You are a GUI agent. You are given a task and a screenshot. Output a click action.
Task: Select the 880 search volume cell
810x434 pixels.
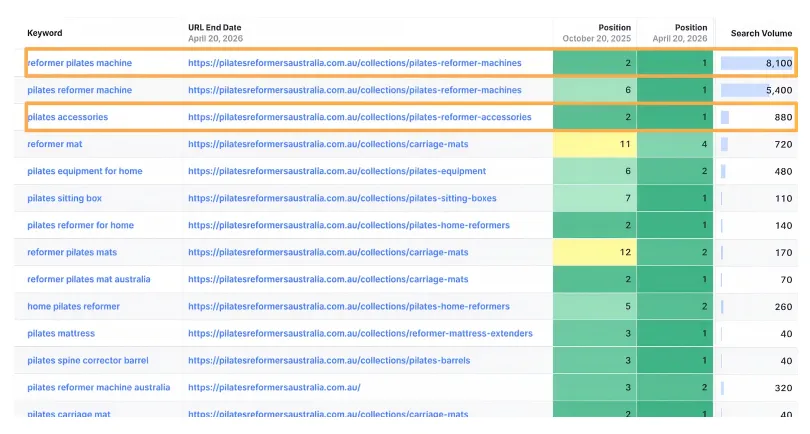pyautogui.click(x=757, y=117)
